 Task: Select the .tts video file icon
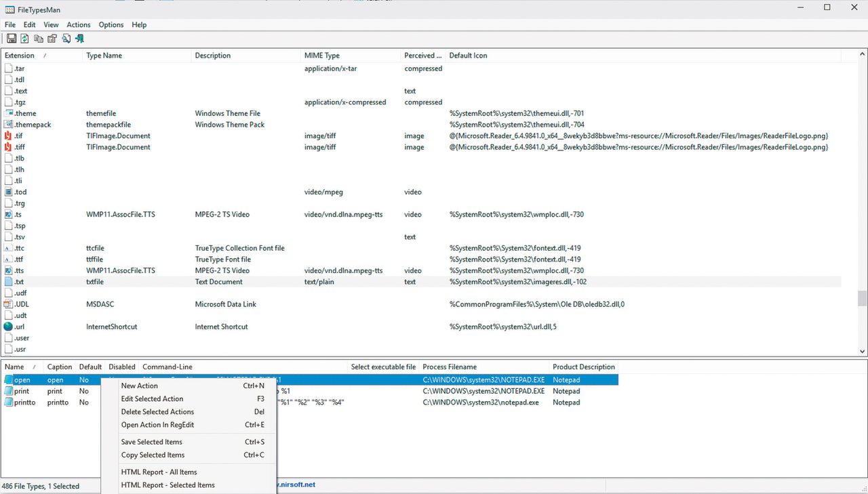(x=9, y=270)
